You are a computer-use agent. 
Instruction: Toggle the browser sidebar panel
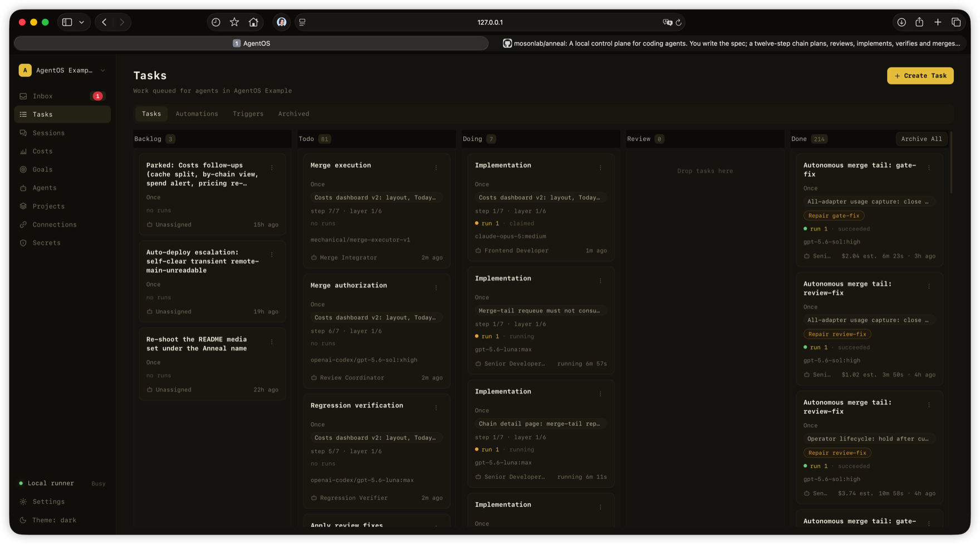point(67,22)
